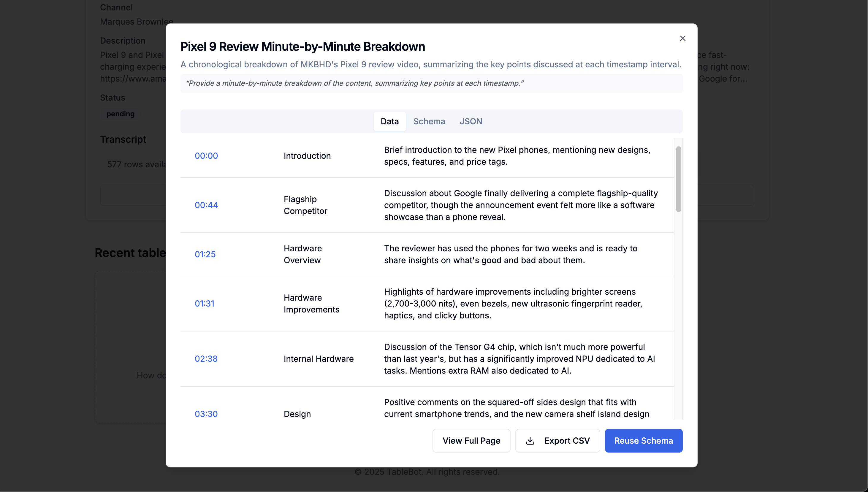Image resolution: width=868 pixels, height=492 pixels.
Task: Click the TableBot copyright footer text
Action: (x=427, y=472)
